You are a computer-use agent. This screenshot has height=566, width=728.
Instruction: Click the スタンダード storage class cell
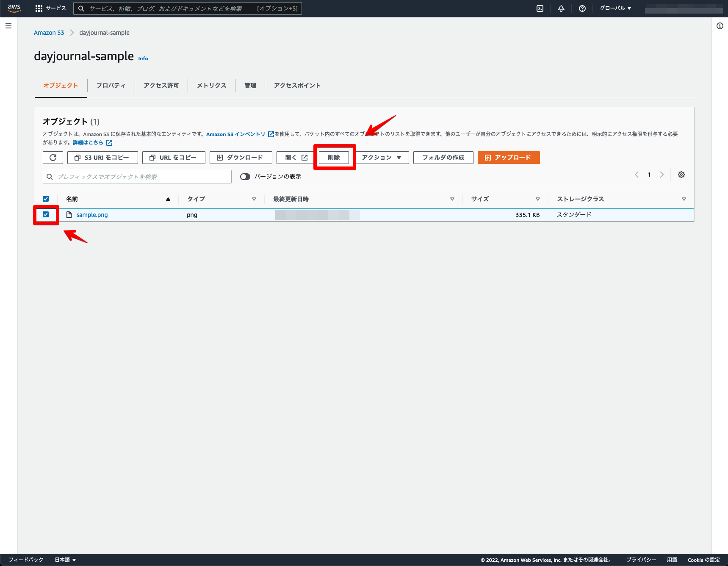click(574, 215)
